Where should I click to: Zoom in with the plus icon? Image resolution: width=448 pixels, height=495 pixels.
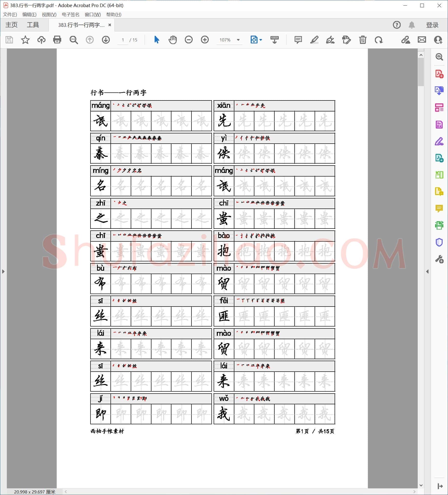(x=205, y=40)
